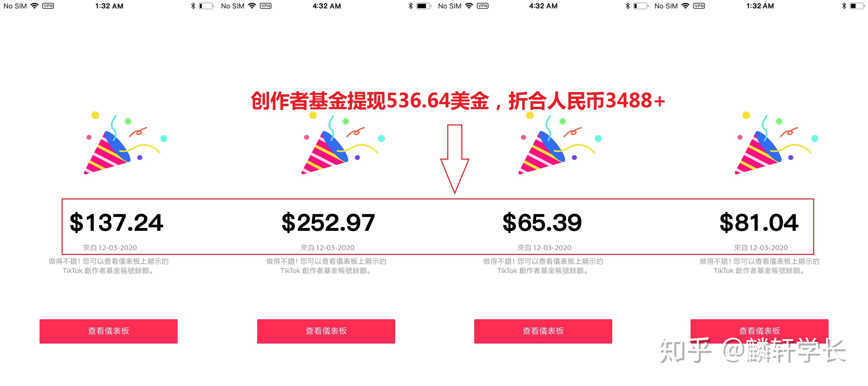
Task: Tap 查看儀表板 button under $81.04
Action: [759, 331]
